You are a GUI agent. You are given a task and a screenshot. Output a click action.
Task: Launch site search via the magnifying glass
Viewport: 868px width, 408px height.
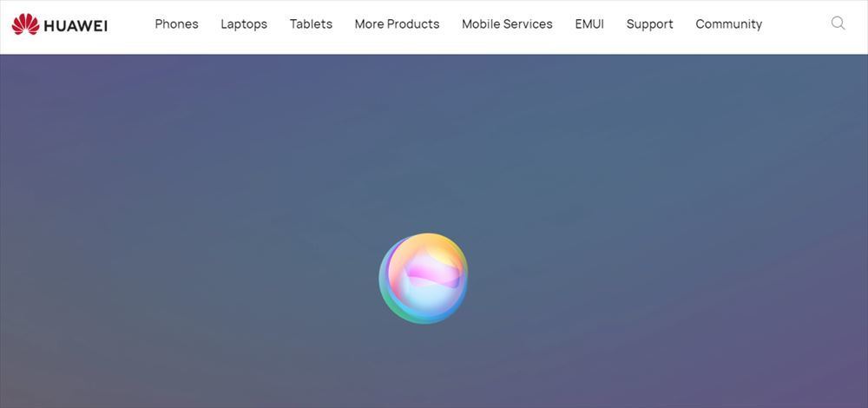coord(838,23)
